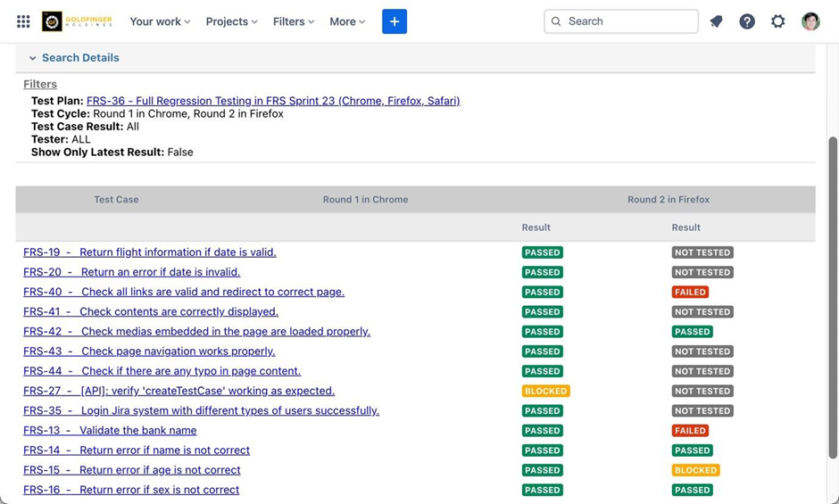This screenshot has height=504, width=839.
Task: Open FRS-27 API verify createTestCase link
Action: click(x=179, y=391)
